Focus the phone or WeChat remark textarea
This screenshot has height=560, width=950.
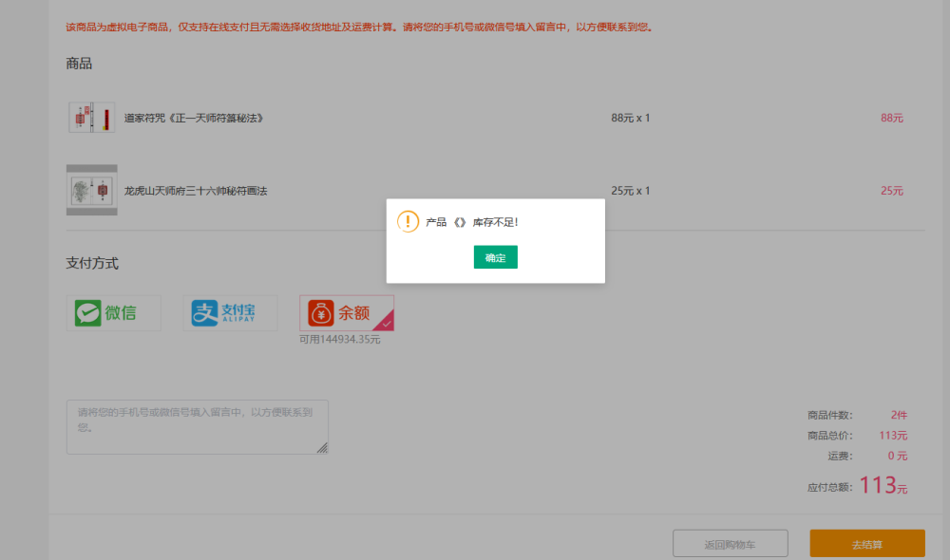tap(198, 427)
